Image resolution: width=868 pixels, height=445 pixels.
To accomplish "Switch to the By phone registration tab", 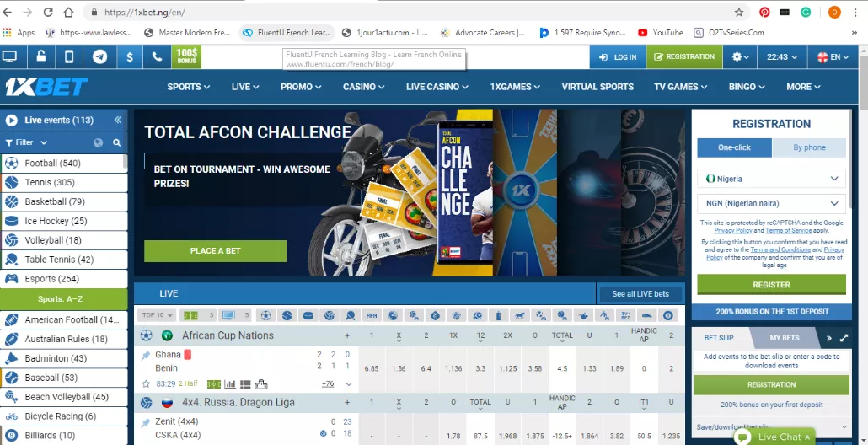I will click(809, 147).
